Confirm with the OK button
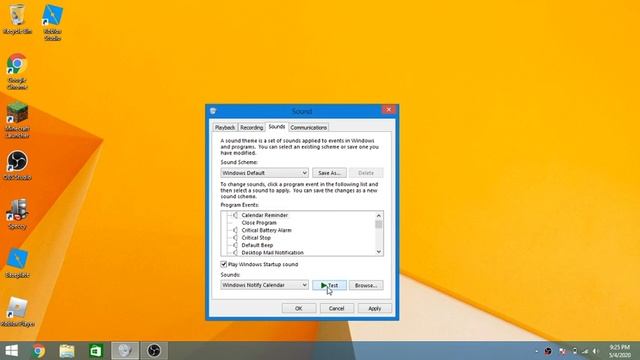 299,308
